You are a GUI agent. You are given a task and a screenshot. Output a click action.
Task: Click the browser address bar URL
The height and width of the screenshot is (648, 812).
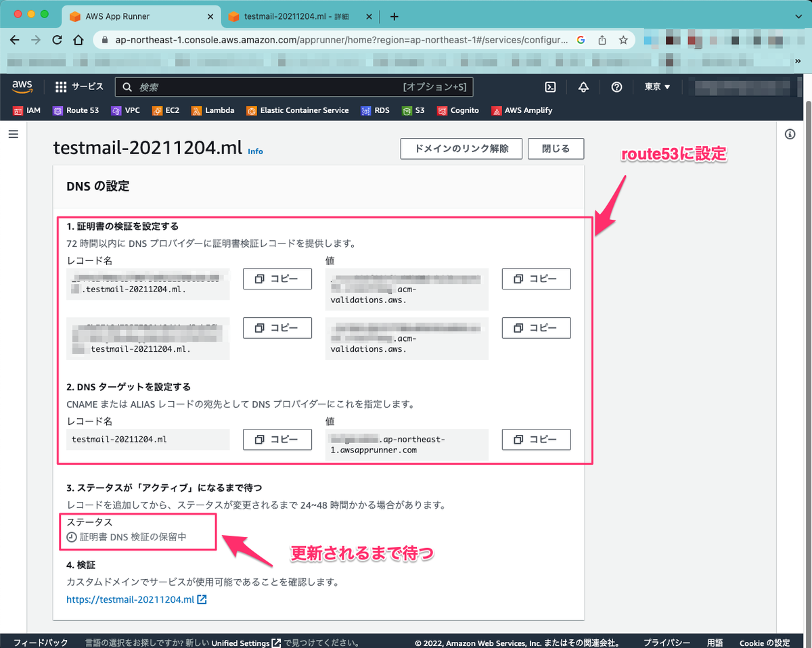[x=342, y=40]
